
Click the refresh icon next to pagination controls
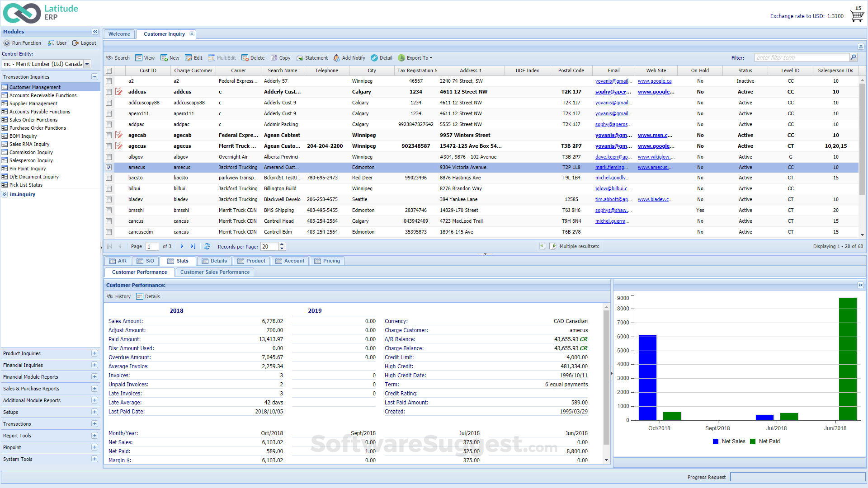tap(207, 246)
